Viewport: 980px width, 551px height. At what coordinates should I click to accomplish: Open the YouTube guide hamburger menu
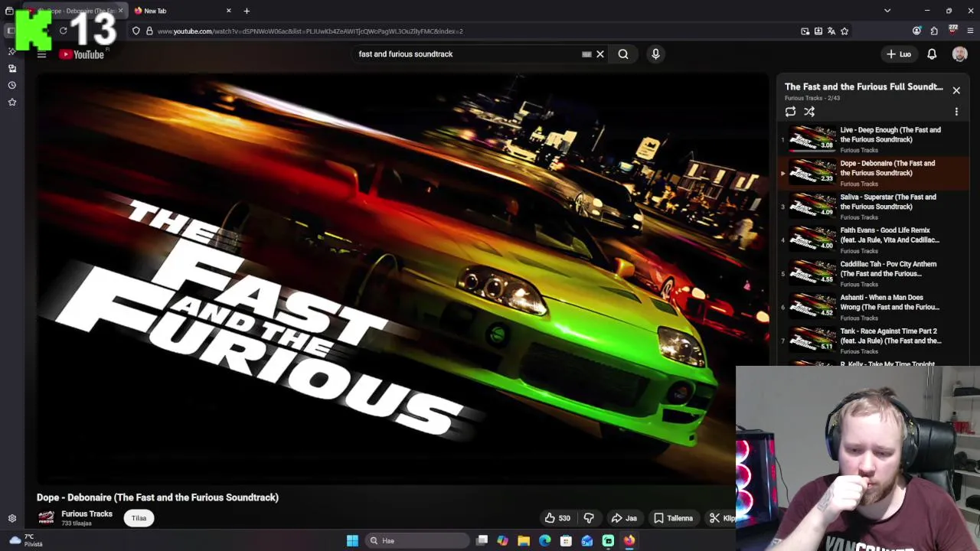click(x=42, y=54)
